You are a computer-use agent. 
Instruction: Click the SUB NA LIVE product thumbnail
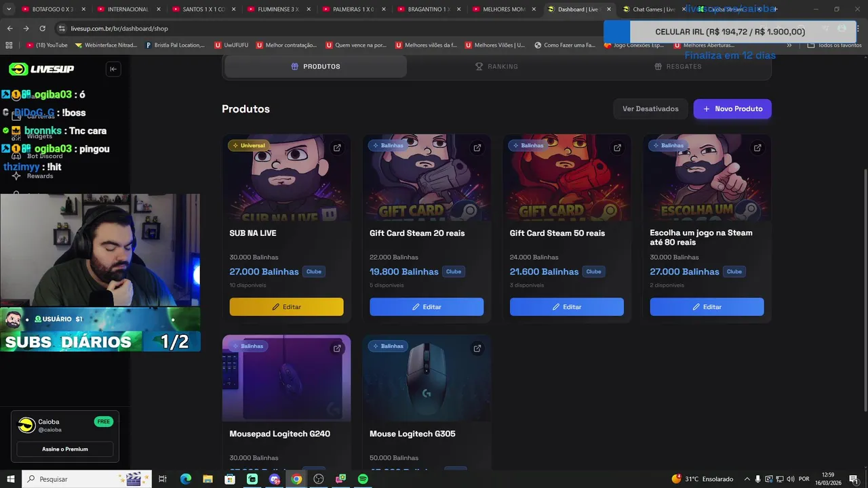point(286,178)
